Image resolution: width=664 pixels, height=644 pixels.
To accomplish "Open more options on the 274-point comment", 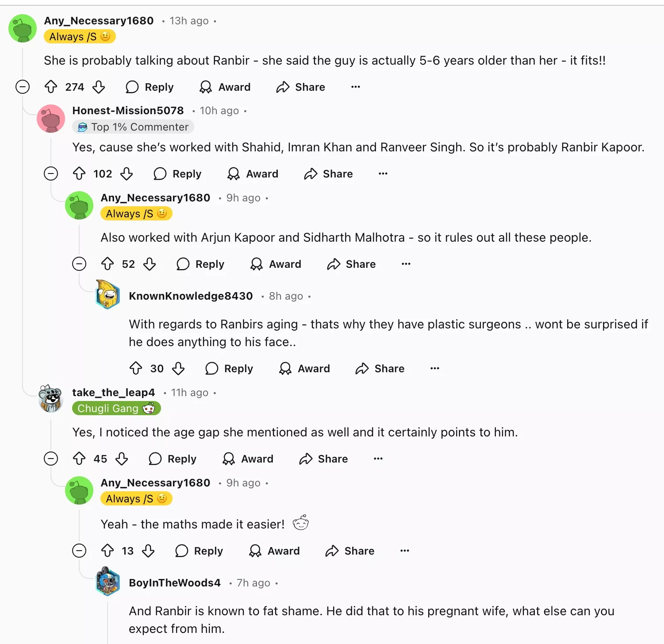I will 356,87.
